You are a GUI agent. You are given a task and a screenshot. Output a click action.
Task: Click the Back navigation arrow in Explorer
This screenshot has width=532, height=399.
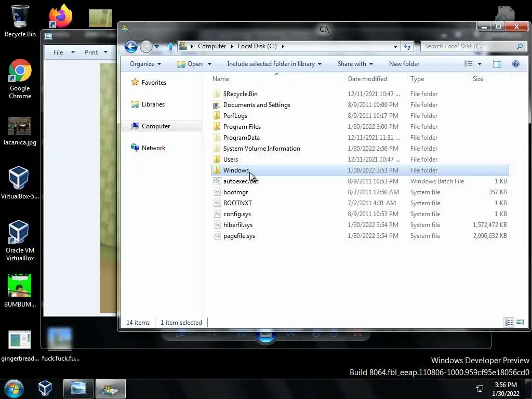(x=131, y=46)
